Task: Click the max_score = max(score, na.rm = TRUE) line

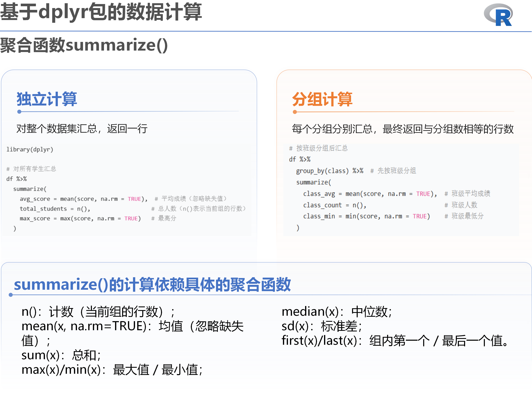Action: pos(80,218)
